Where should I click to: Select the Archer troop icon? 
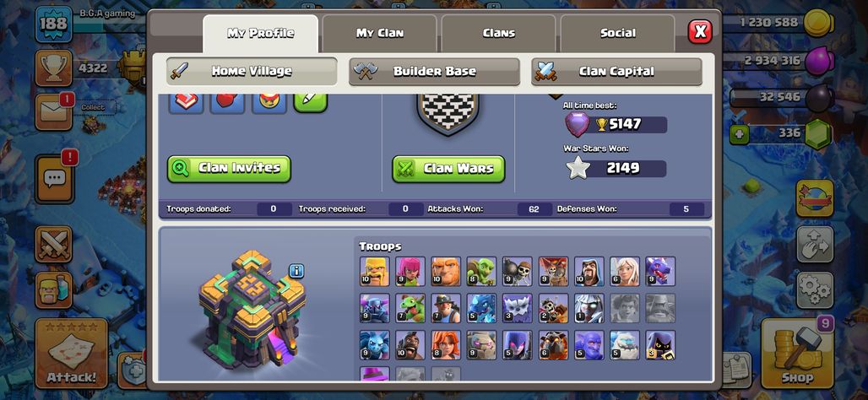click(410, 271)
